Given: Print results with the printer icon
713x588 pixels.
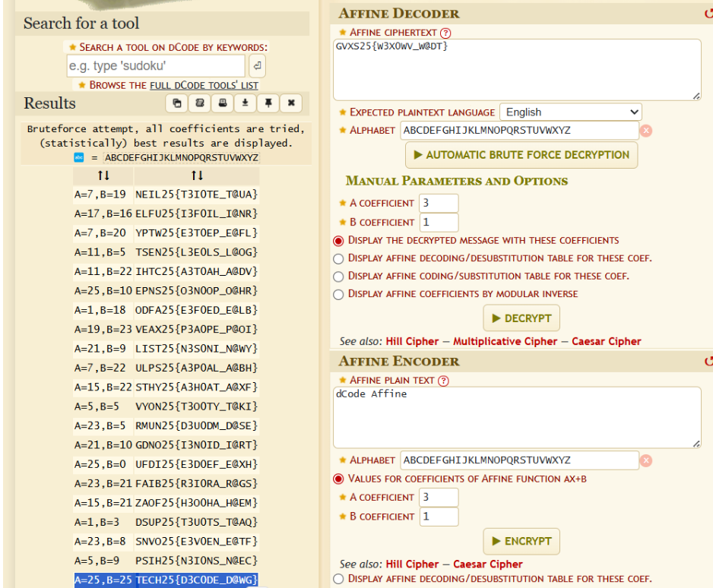Looking at the screenshot, I should pyautogui.click(x=223, y=103).
